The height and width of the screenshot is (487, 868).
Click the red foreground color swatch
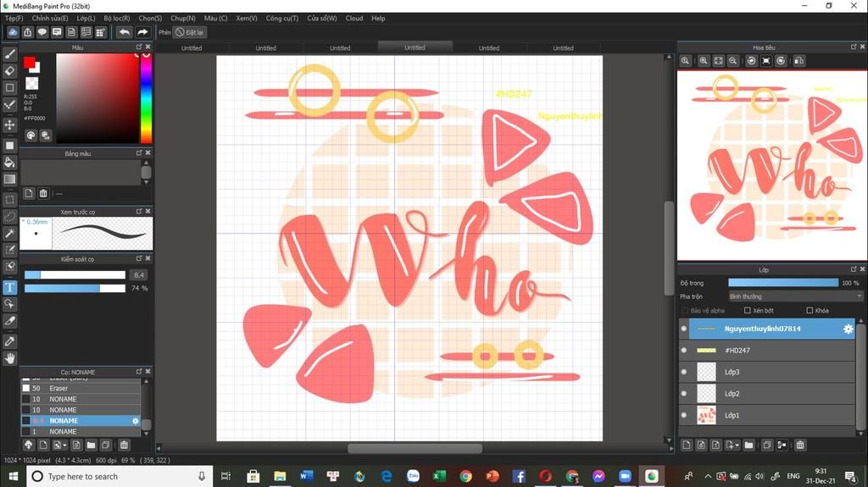30,63
